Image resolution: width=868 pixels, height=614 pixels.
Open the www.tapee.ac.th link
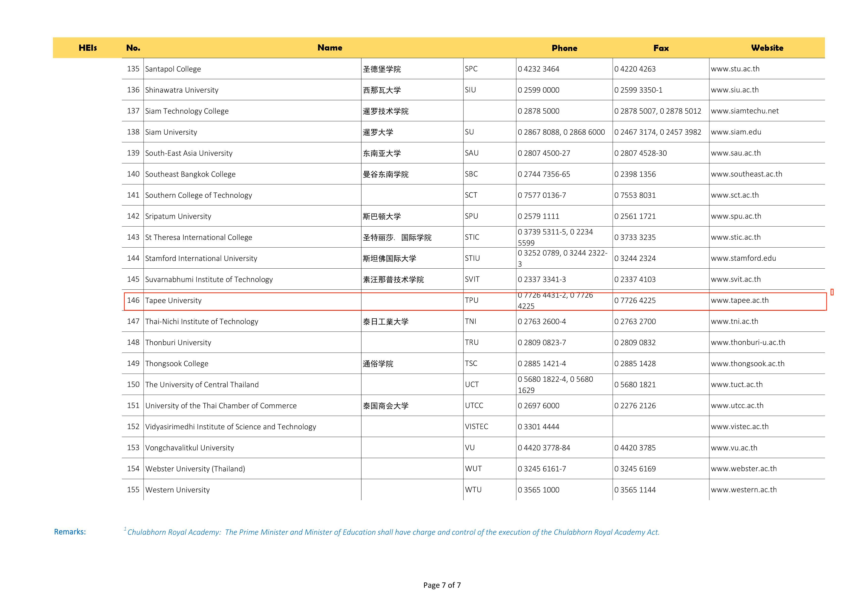coord(740,300)
